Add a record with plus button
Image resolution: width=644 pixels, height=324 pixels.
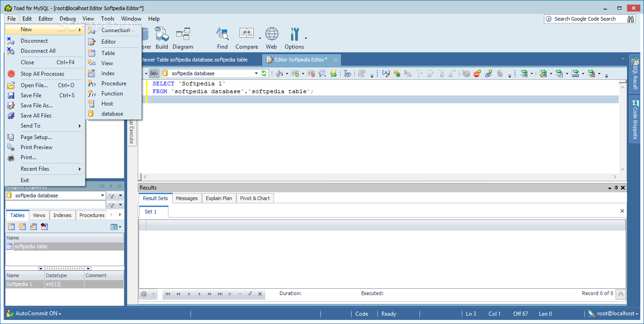point(230,294)
